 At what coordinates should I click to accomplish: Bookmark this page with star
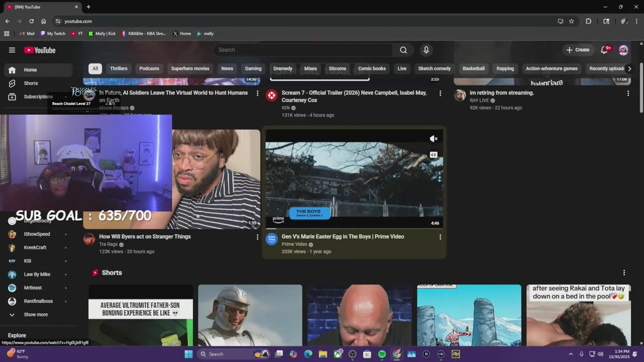point(572,21)
